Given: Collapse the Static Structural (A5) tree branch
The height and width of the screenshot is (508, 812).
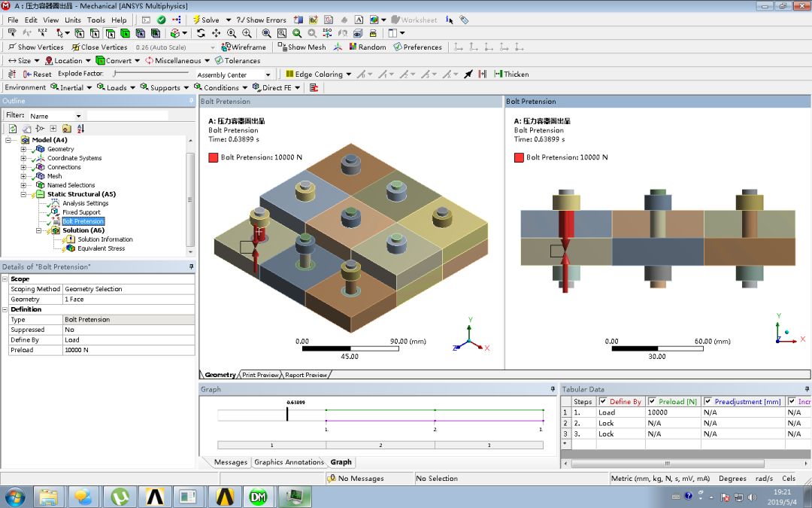Looking at the screenshot, I should pyautogui.click(x=23, y=193).
